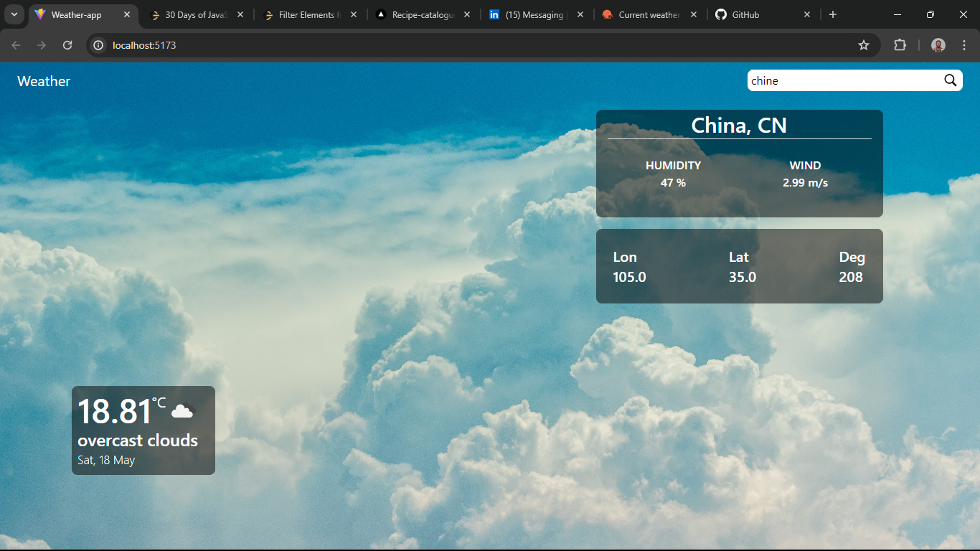Expand the tab search dropdown arrow
Viewport: 980px width, 551px height.
[x=14, y=14]
